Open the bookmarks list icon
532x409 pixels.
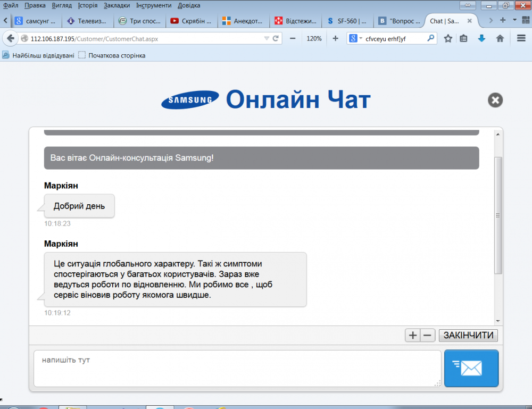coord(463,39)
